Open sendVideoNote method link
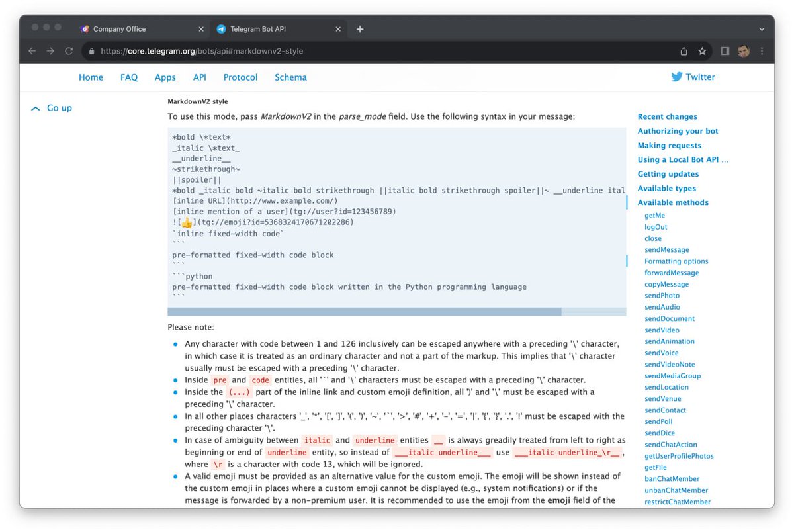The width and height of the screenshot is (794, 532). tap(670, 365)
